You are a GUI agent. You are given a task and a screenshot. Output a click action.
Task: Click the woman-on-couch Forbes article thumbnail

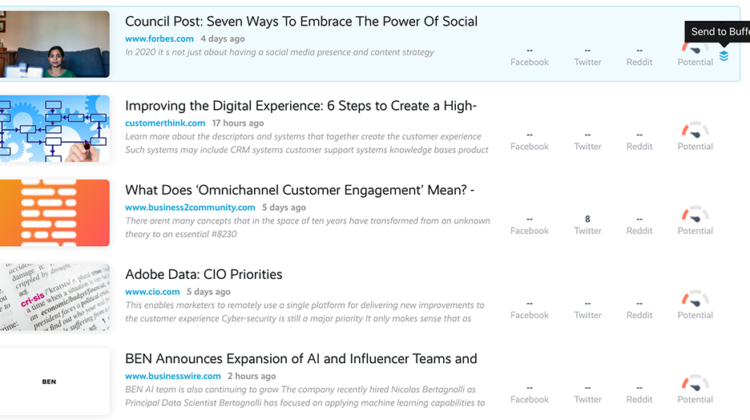coord(55,44)
